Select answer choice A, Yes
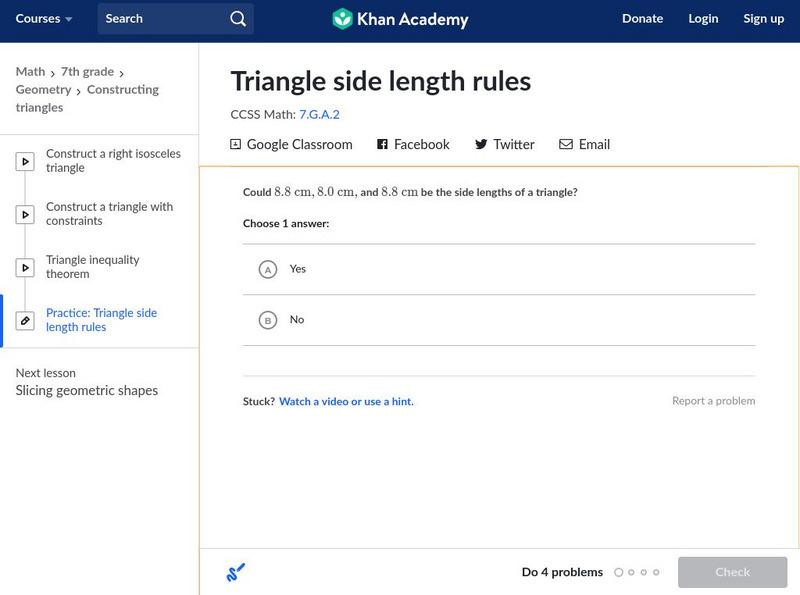800x595 pixels. pyautogui.click(x=270, y=268)
